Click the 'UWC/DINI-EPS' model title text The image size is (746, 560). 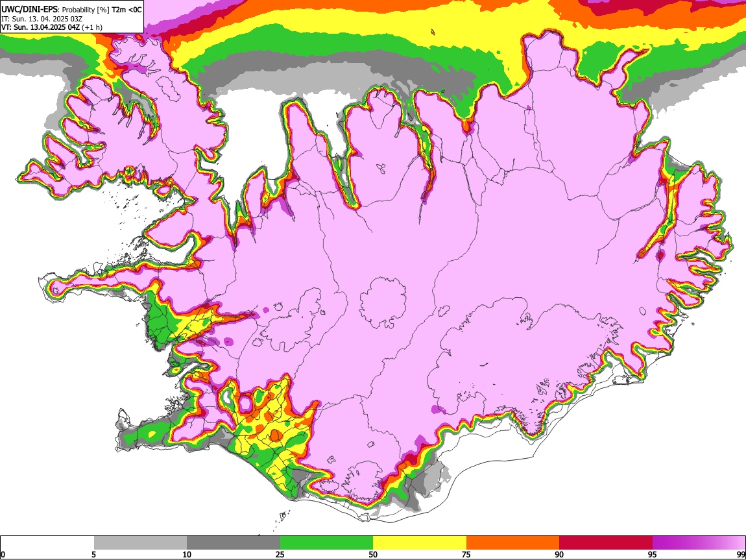(x=29, y=10)
